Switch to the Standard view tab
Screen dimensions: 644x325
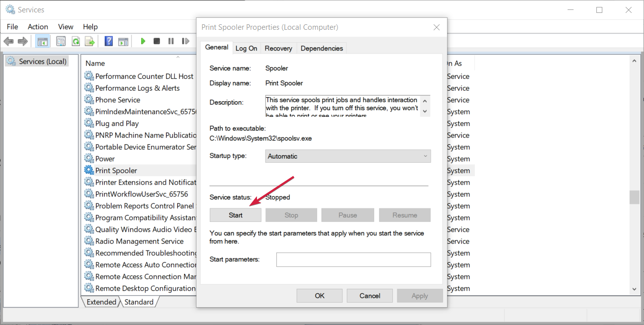click(x=139, y=302)
